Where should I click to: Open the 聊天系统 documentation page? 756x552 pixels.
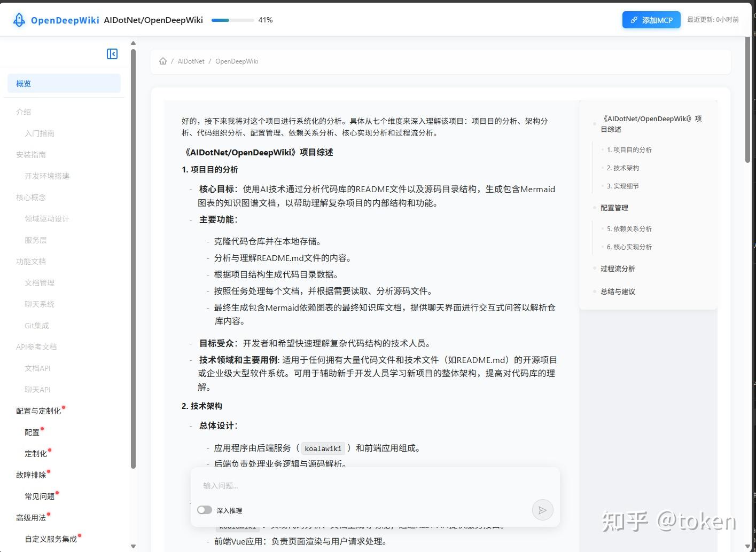pyautogui.click(x=39, y=304)
